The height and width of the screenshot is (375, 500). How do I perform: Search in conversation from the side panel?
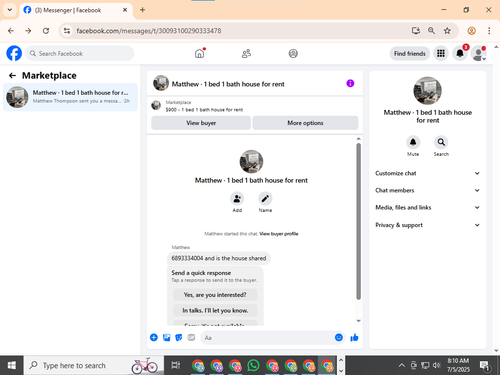tap(441, 142)
